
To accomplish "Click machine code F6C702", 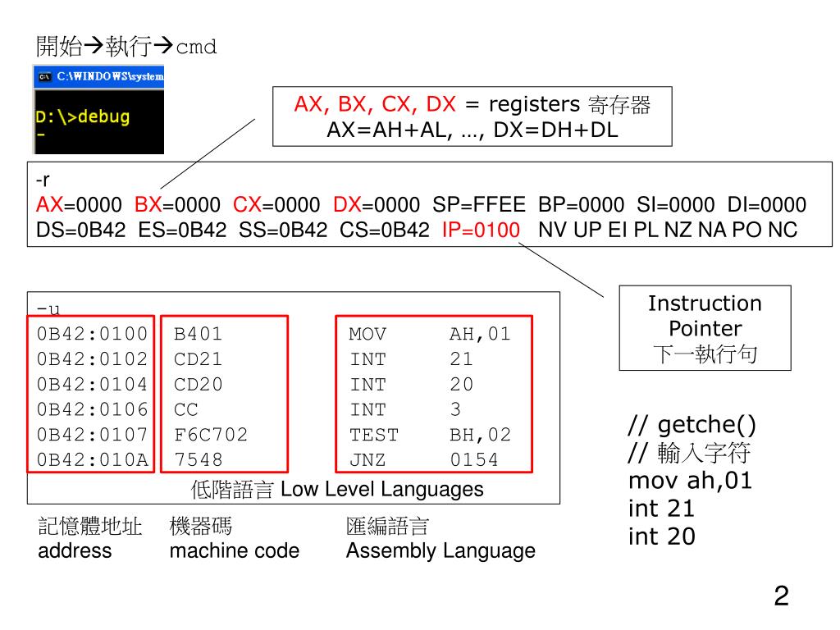I will (211, 435).
